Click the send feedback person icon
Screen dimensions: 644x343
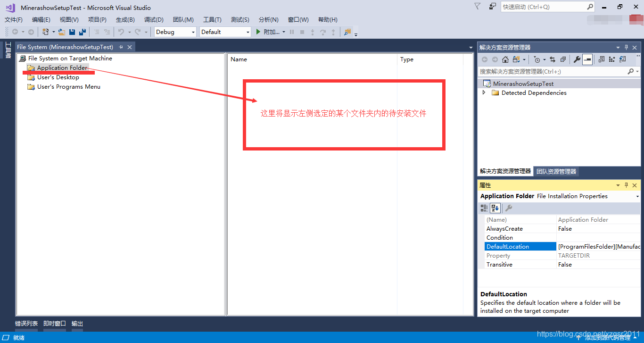pyautogui.click(x=493, y=7)
